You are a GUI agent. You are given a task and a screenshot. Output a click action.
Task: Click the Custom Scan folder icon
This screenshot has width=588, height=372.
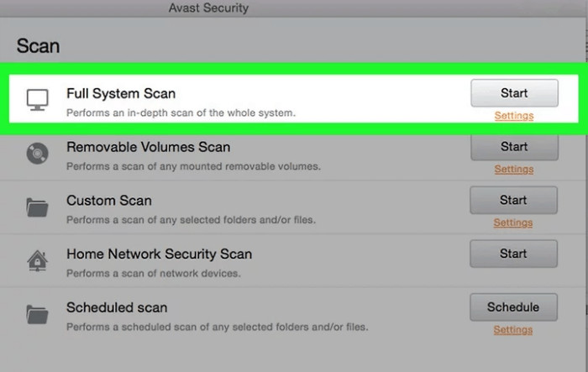pyautogui.click(x=37, y=207)
